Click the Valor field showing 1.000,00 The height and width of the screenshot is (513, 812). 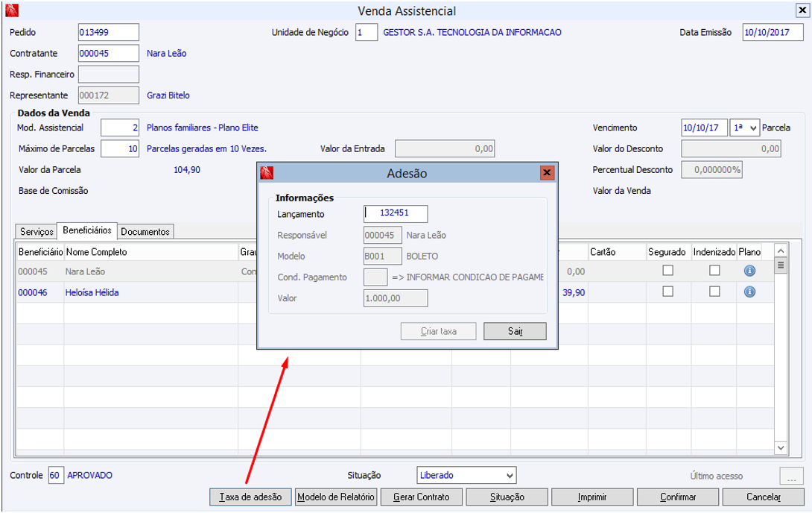point(396,298)
